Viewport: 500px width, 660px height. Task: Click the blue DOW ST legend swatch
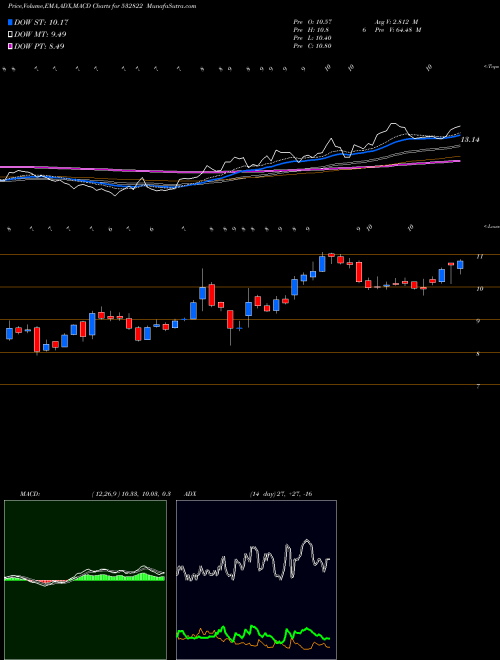tap(11, 22)
